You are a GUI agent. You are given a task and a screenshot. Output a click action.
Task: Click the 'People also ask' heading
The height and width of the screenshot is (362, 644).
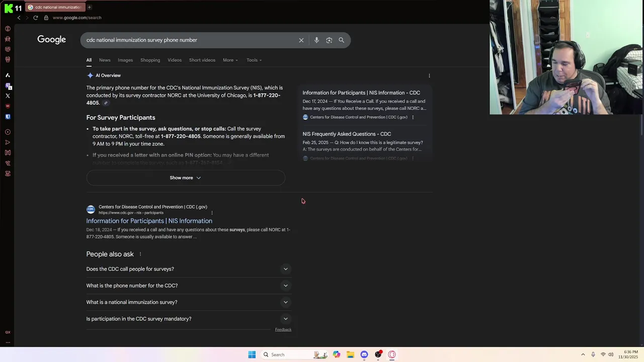click(110, 254)
